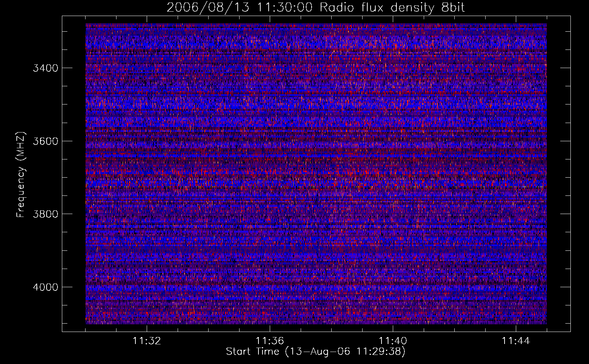589x364 pixels.
Task: Click the 11:32 time tick label
Action: (147, 341)
